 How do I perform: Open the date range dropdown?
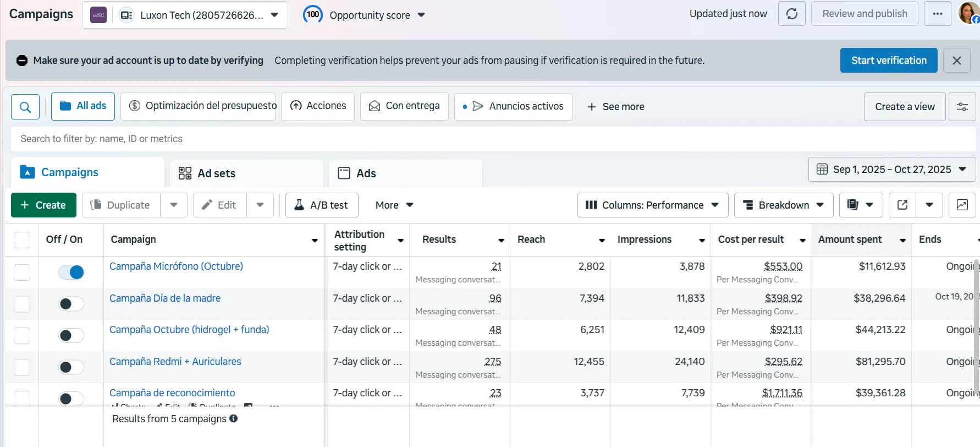(891, 170)
